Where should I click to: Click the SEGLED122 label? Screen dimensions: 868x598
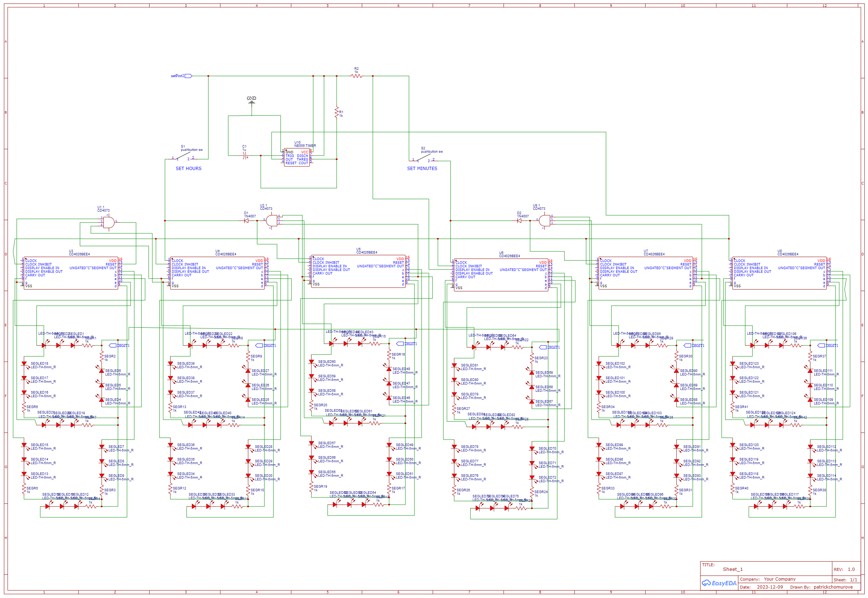coord(749,378)
